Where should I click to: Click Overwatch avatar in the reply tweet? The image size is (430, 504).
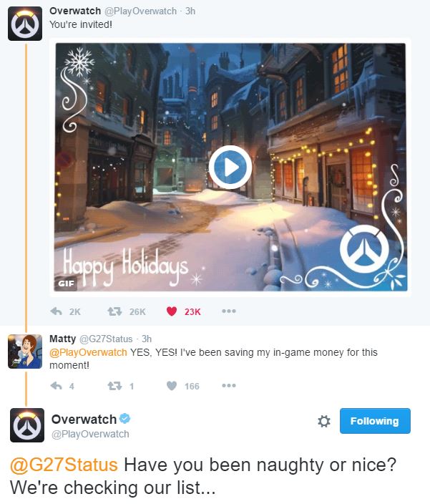pos(27,425)
